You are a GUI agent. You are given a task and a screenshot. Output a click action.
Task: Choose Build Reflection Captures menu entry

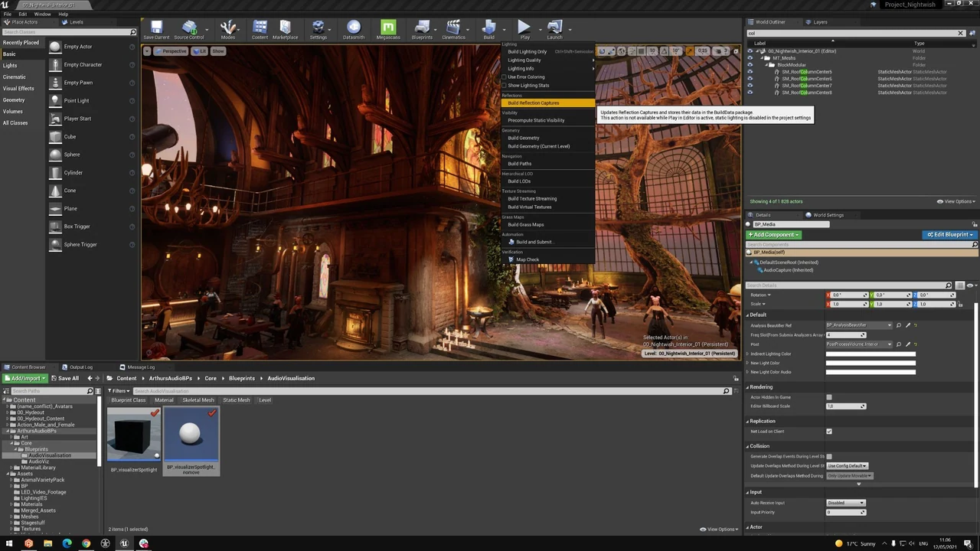tap(548, 103)
